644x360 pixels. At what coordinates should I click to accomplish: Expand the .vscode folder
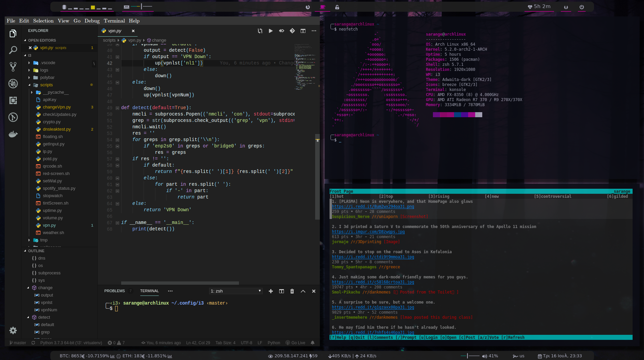[29, 63]
